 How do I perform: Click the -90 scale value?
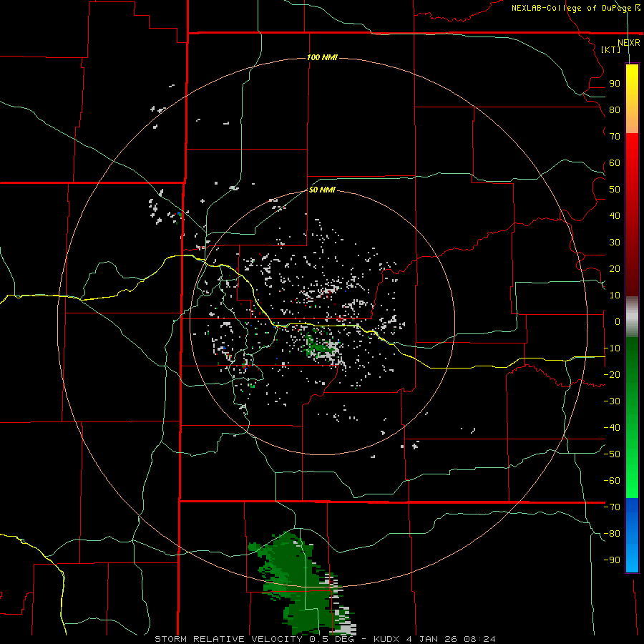[x=612, y=560]
